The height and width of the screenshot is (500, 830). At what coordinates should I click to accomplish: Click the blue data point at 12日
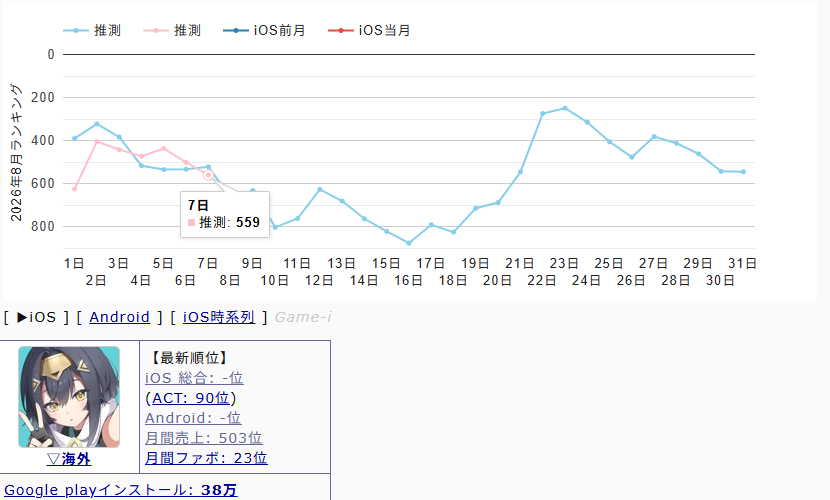320,189
